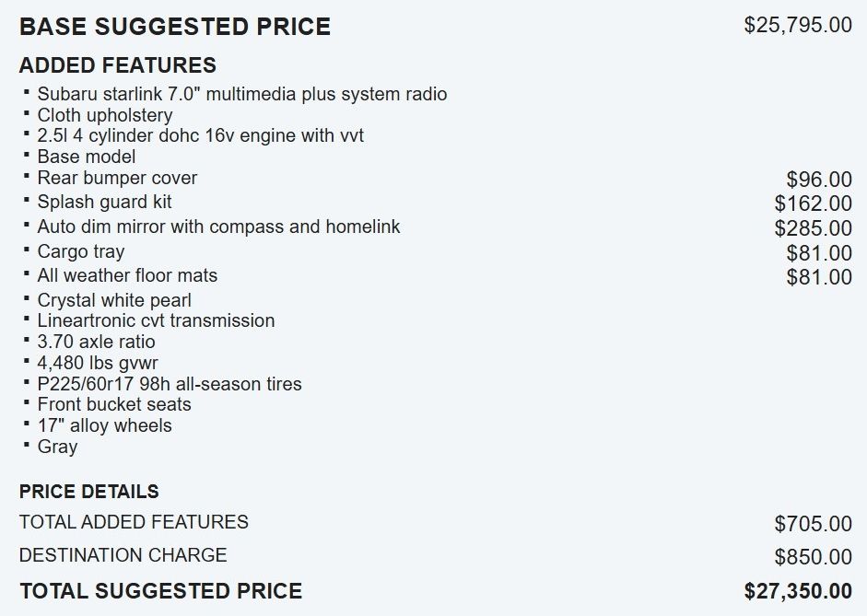Image resolution: width=867 pixels, height=616 pixels.
Task: Select the Added Features heading
Action: [118, 65]
